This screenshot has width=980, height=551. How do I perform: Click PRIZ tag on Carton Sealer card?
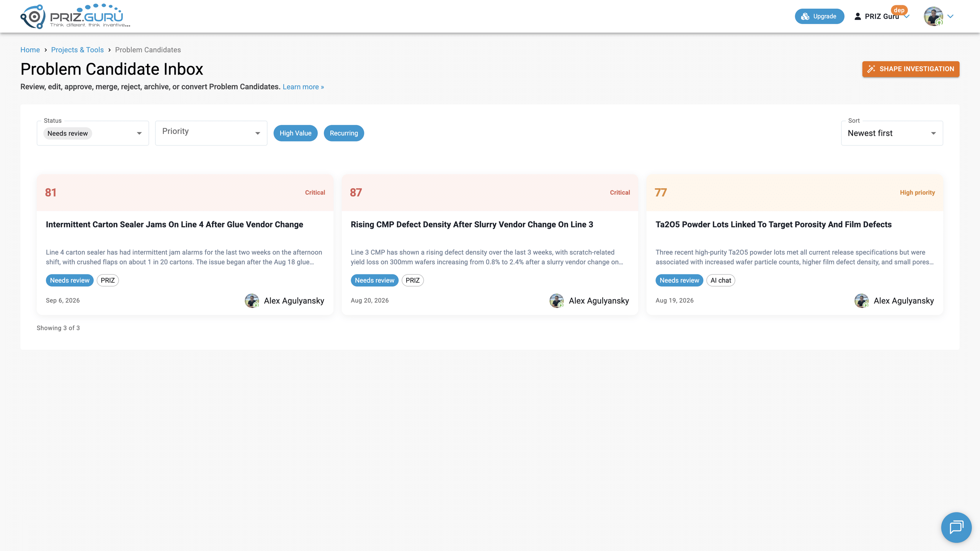(108, 280)
